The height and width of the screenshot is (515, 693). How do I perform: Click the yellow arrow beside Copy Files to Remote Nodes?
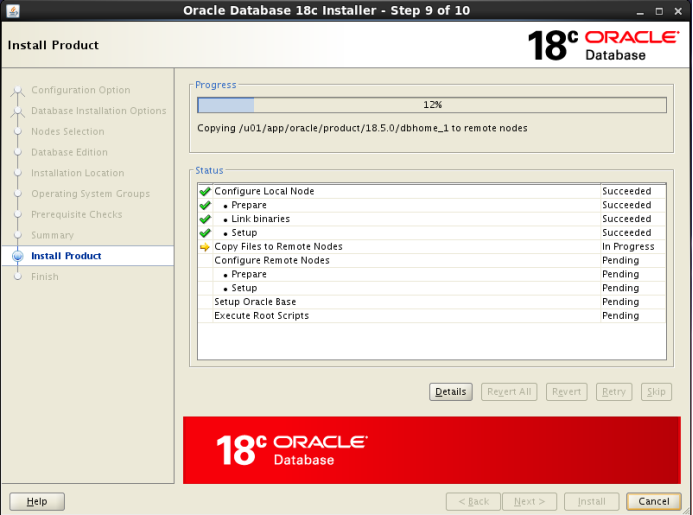205,247
